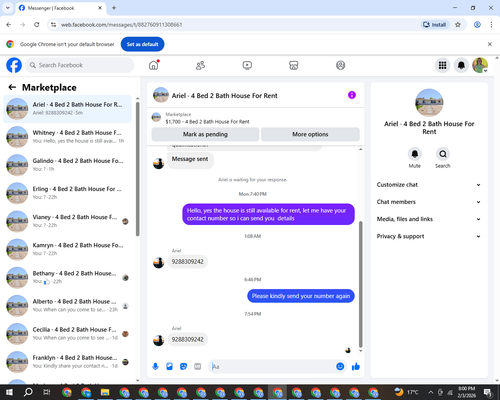Click the $1,700 Marketplace listing summary
Screen dimensions: 500x400
pos(207,122)
